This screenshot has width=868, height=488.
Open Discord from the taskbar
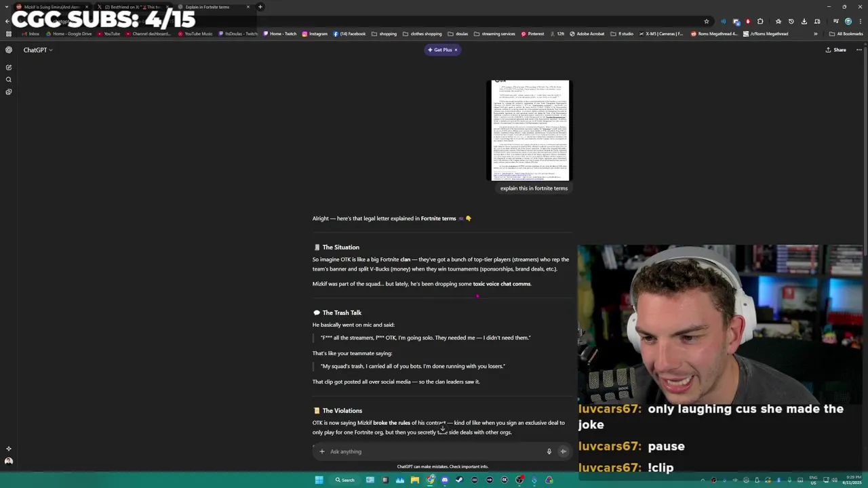pos(445,480)
